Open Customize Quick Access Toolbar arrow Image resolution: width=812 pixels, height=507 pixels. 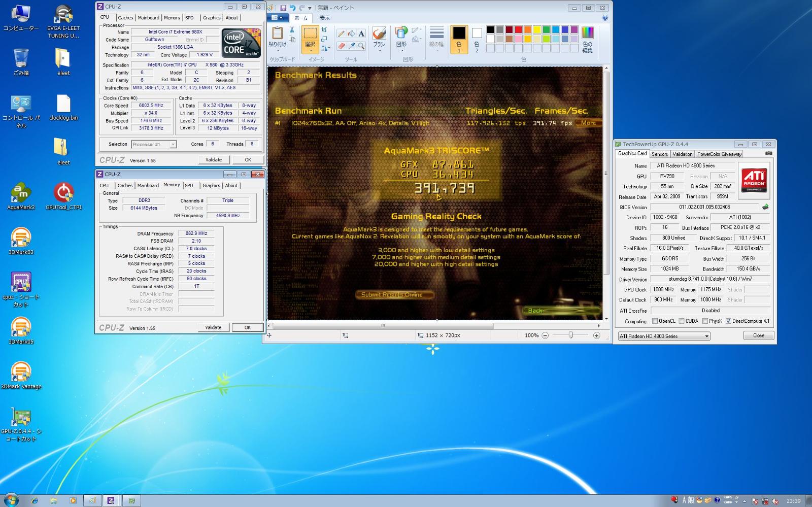coord(310,8)
